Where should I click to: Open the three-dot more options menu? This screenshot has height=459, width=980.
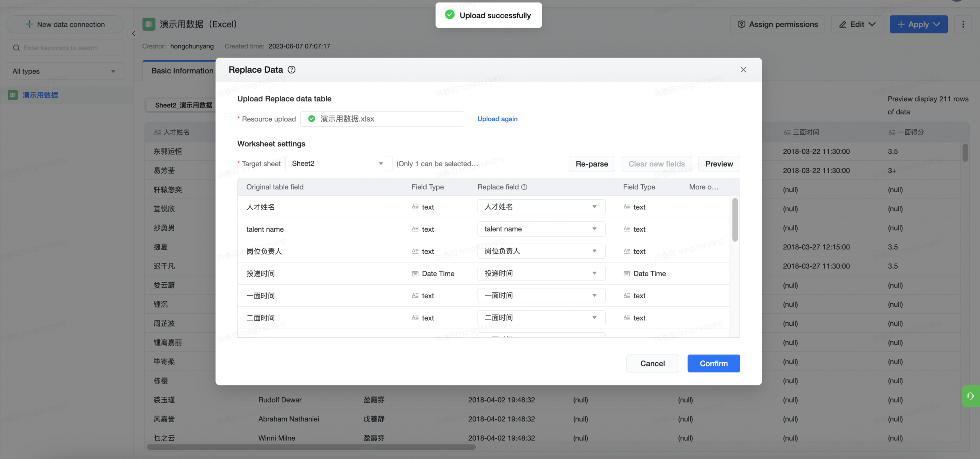point(963,24)
